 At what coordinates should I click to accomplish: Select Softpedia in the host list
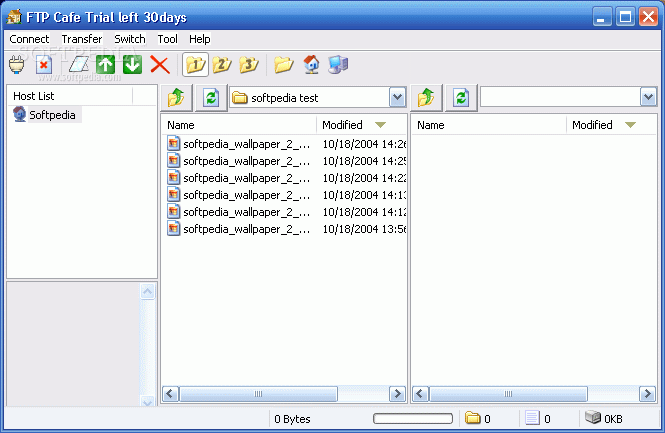pyautogui.click(x=52, y=115)
